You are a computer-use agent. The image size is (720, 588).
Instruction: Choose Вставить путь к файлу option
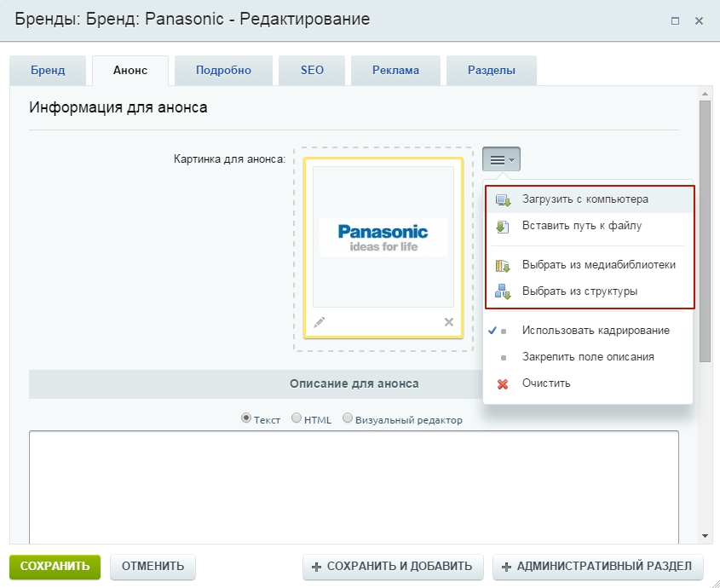click(x=590, y=226)
